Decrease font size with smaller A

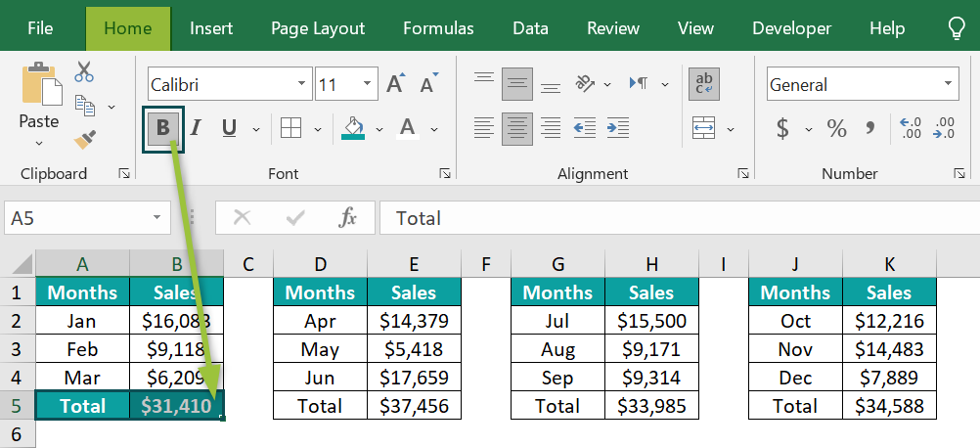pos(428,83)
